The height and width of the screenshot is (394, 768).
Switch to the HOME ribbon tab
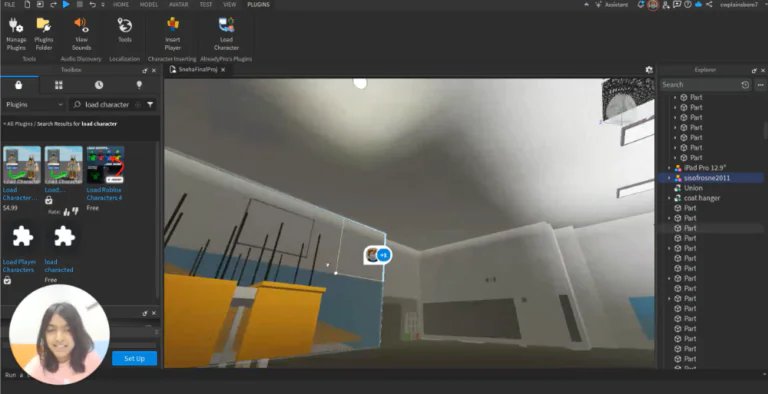[121, 4]
